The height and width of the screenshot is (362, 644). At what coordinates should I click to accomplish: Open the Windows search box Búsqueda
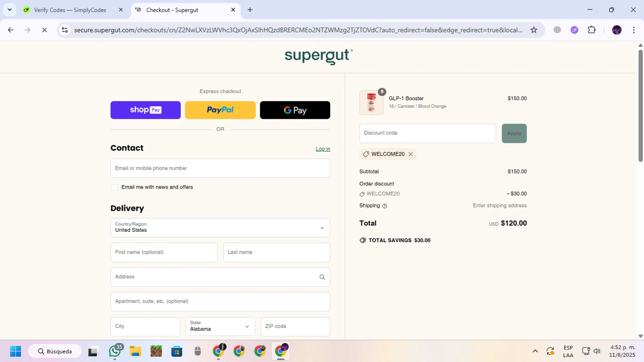[x=55, y=351]
